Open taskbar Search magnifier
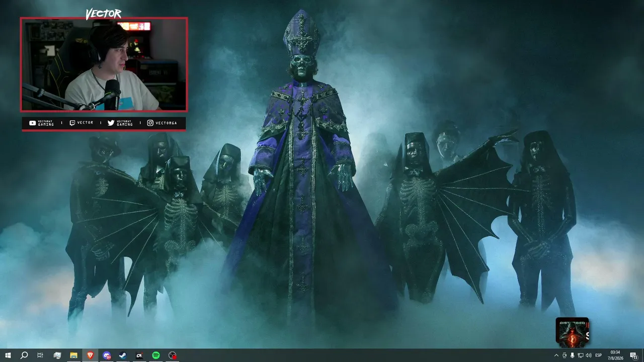Screen dimensions: 644x362 (24, 355)
